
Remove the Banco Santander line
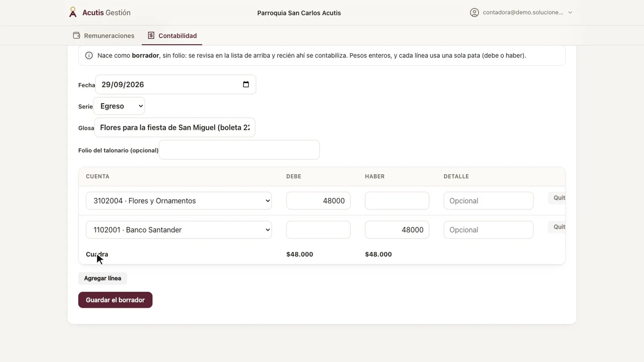[x=557, y=227]
